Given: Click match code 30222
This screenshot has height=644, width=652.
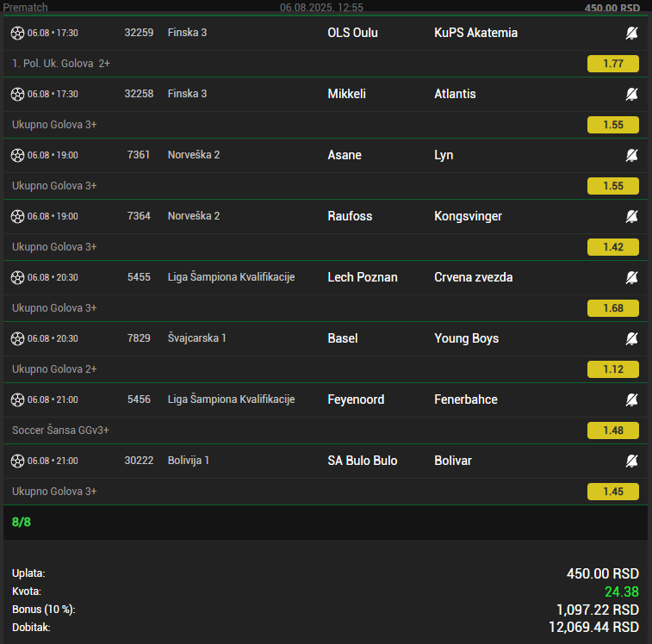Looking at the screenshot, I should coord(139,461).
